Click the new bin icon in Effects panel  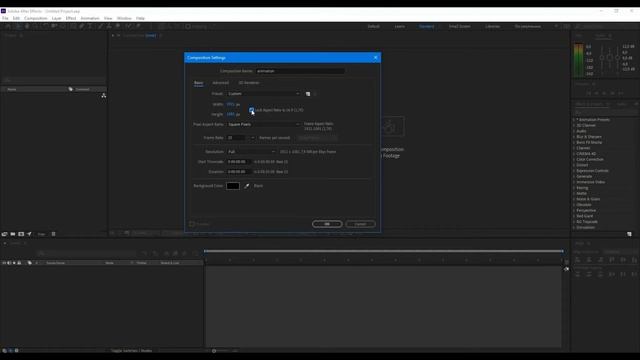click(x=629, y=234)
